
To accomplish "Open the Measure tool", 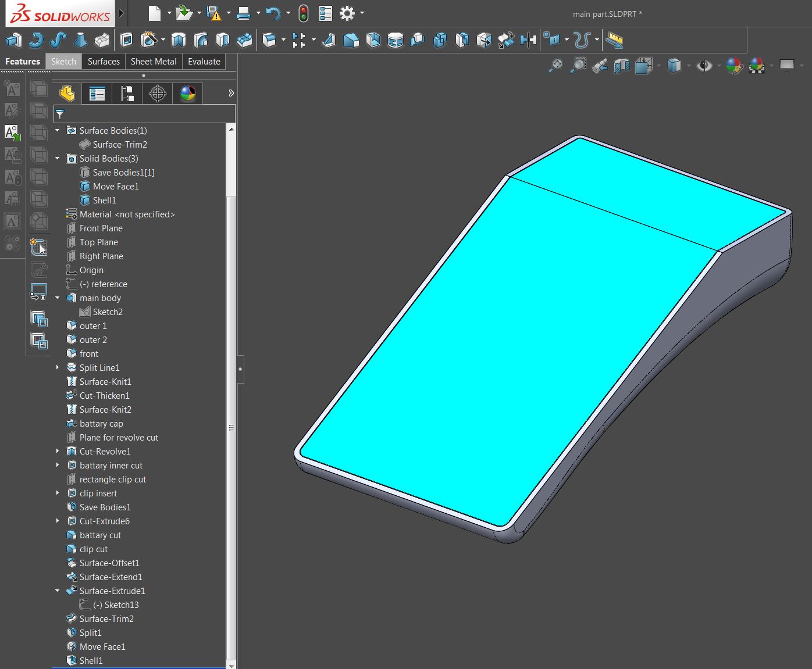I will click(x=615, y=40).
